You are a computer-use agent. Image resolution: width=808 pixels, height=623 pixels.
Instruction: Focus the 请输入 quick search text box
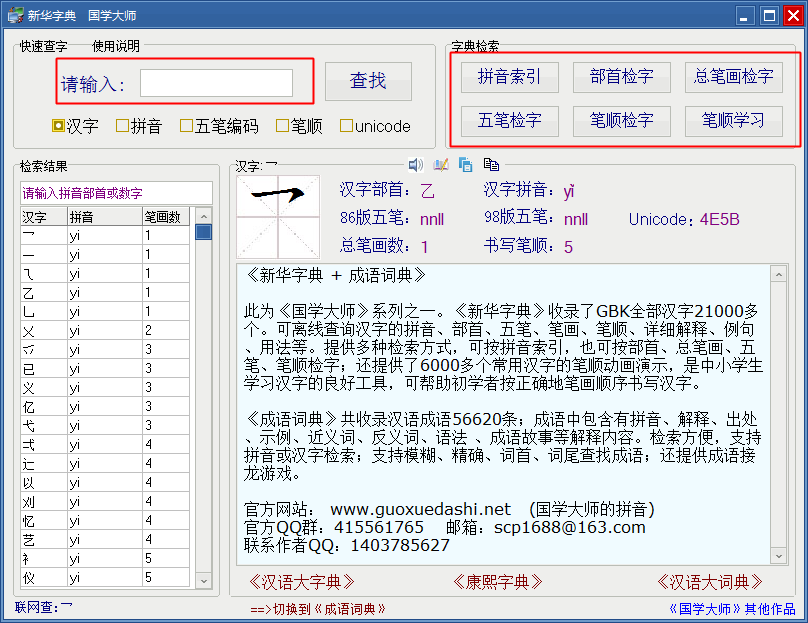[x=216, y=83]
